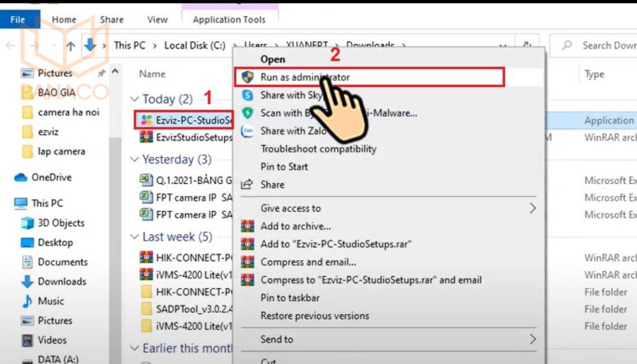Click the Ezviz application file icon
Viewport: 637px width, 364px height.
pos(146,120)
